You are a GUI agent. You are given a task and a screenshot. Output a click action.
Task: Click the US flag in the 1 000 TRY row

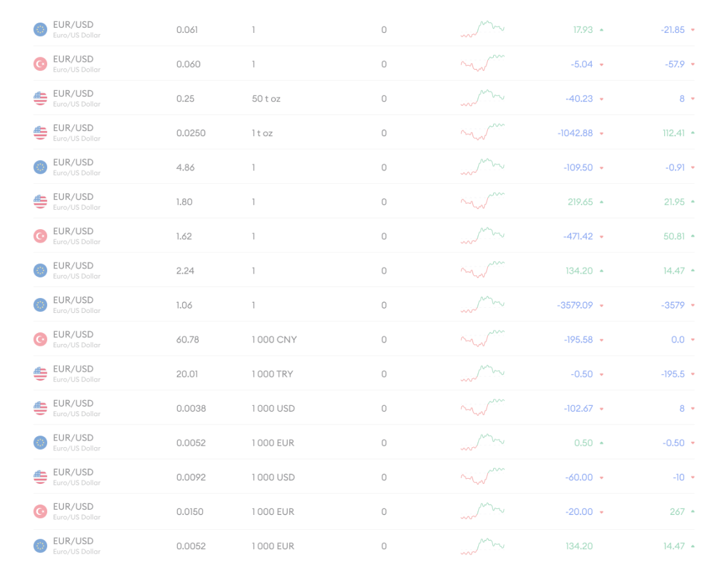(x=40, y=374)
